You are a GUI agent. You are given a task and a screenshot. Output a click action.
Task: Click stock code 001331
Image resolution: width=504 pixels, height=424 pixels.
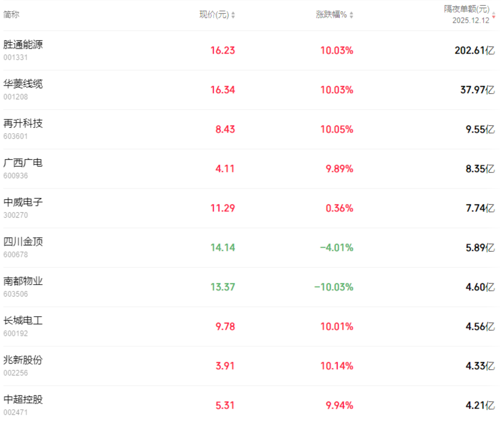click(16, 58)
